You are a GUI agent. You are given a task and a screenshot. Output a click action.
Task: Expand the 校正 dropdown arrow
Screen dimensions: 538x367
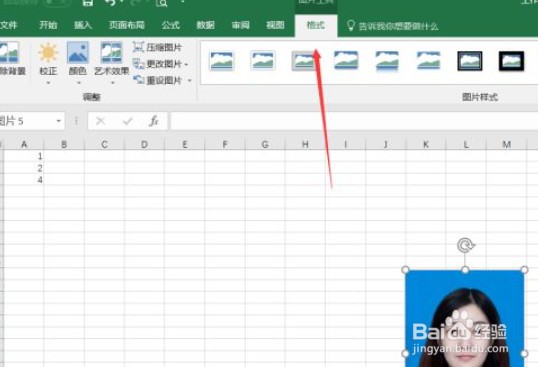point(48,83)
